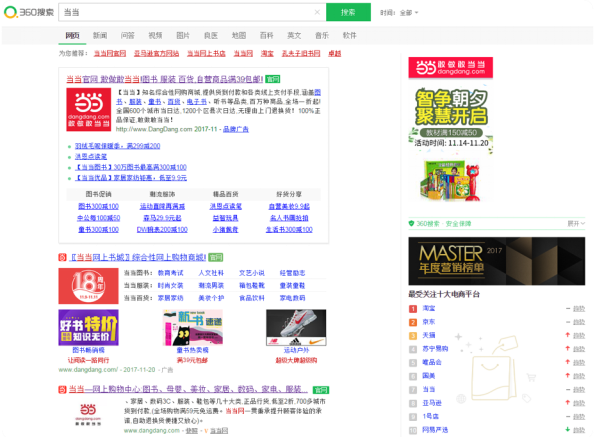Clear the search box with the X icon
Screen dimensions: 595x438
pos(317,12)
